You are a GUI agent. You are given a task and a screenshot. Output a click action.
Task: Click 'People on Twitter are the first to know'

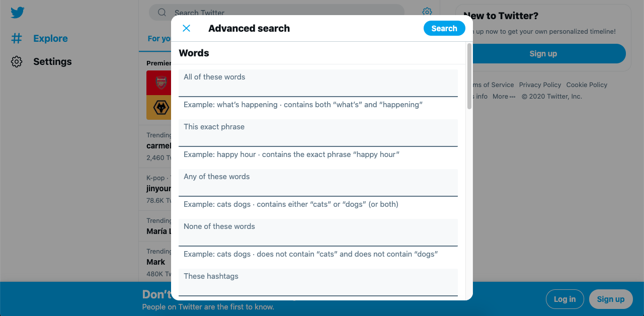tap(208, 306)
